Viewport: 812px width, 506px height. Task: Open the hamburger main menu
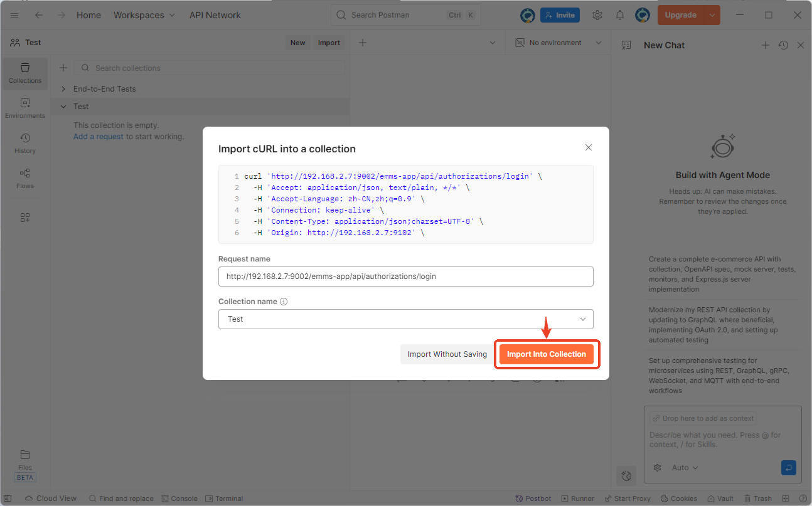point(14,15)
